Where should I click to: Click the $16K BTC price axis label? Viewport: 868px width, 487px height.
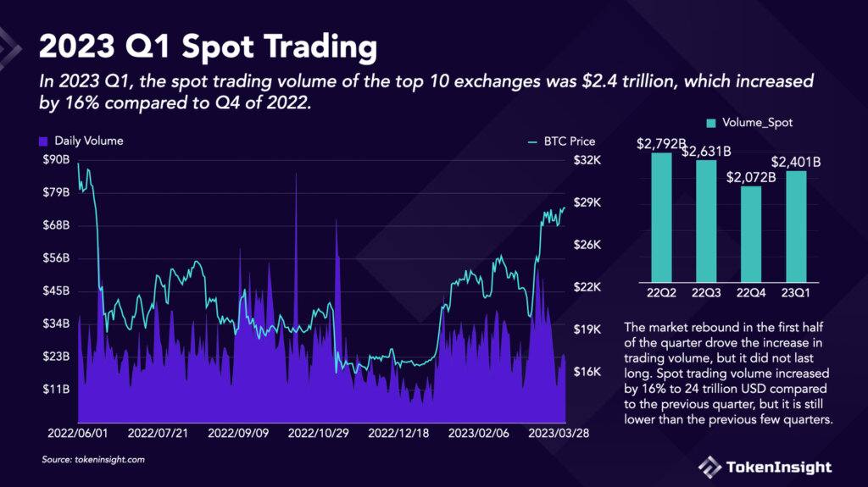pos(587,372)
